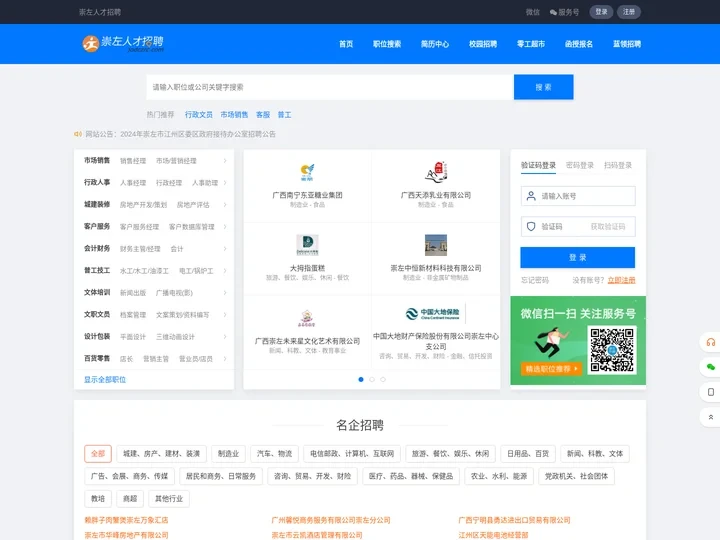
Task: Select the 汽车、物流 filter tag
Action: [x=275, y=454]
